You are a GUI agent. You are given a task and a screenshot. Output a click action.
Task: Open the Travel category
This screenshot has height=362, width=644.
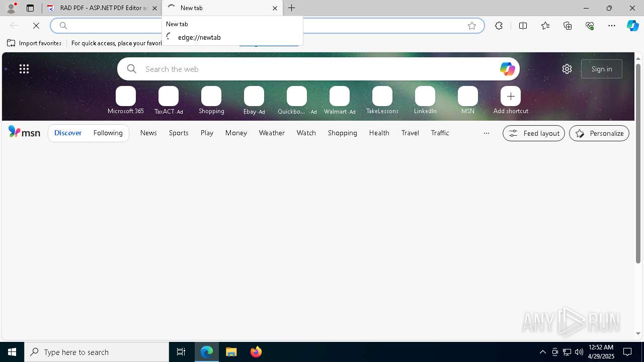(x=410, y=133)
